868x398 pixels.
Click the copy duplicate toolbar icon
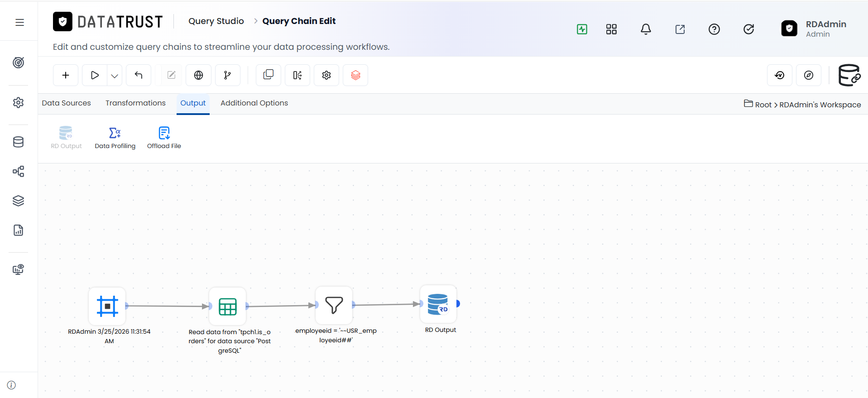269,75
